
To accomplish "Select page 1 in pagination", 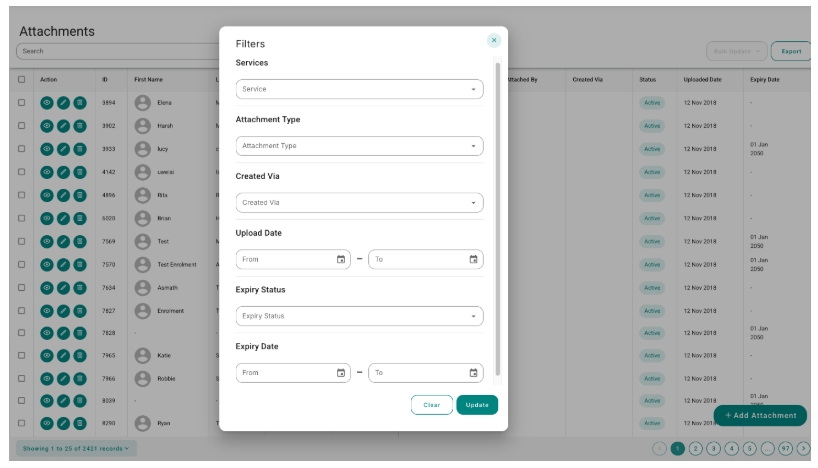I will pyautogui.click(x=678, y=448).
